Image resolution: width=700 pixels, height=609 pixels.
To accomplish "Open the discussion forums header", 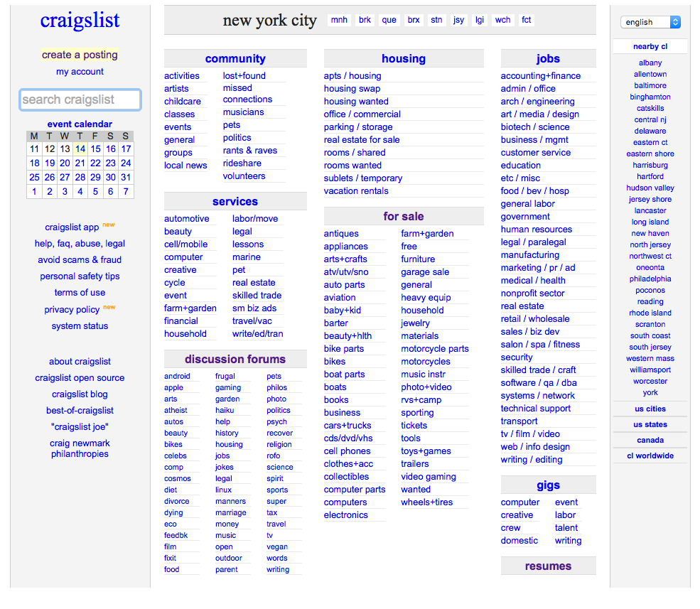I will pos(235,359).
